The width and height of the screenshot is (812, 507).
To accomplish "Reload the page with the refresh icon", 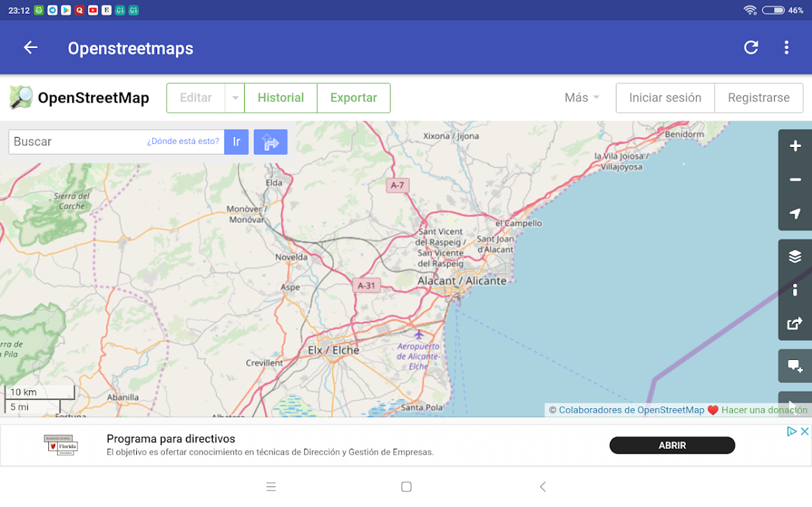I will click(x=751, y=48).
